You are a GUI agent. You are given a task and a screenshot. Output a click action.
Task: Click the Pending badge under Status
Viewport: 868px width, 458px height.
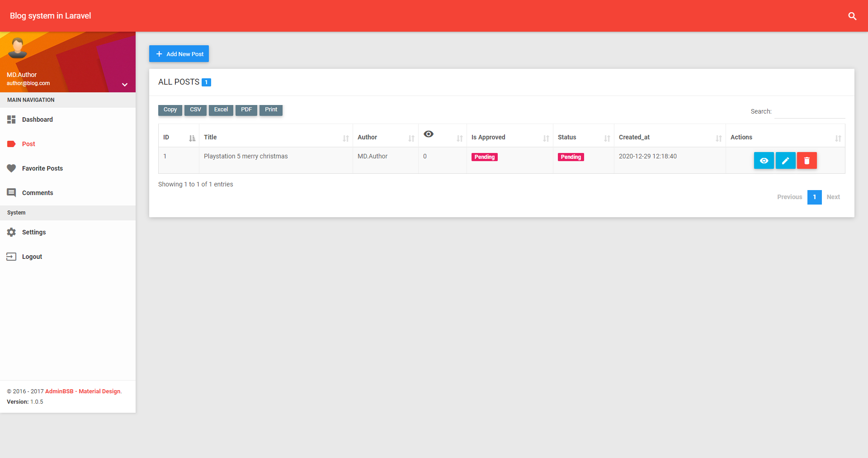[571, 157]
